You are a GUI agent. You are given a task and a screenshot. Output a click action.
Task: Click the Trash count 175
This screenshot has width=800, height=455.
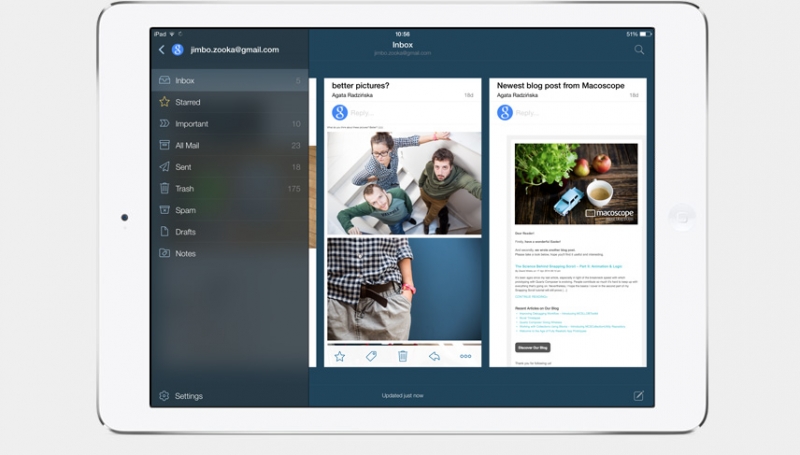[x=294, y=189]
